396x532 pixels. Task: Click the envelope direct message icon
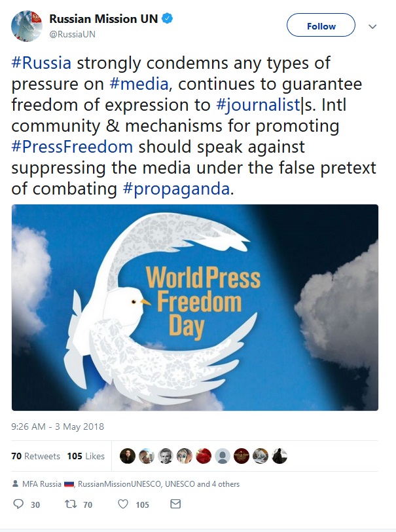(x=175, y=504)
